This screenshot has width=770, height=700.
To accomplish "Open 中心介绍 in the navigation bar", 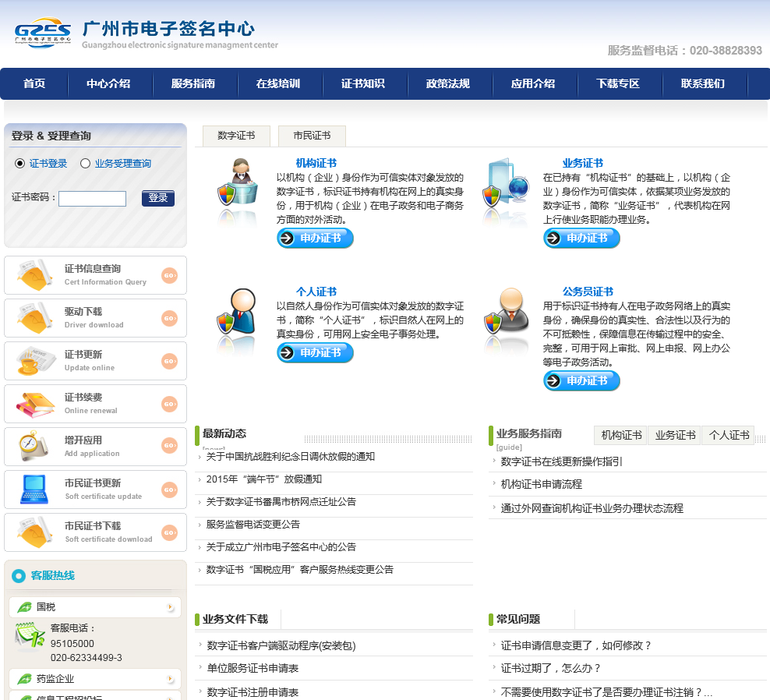I will coord(109,83).
